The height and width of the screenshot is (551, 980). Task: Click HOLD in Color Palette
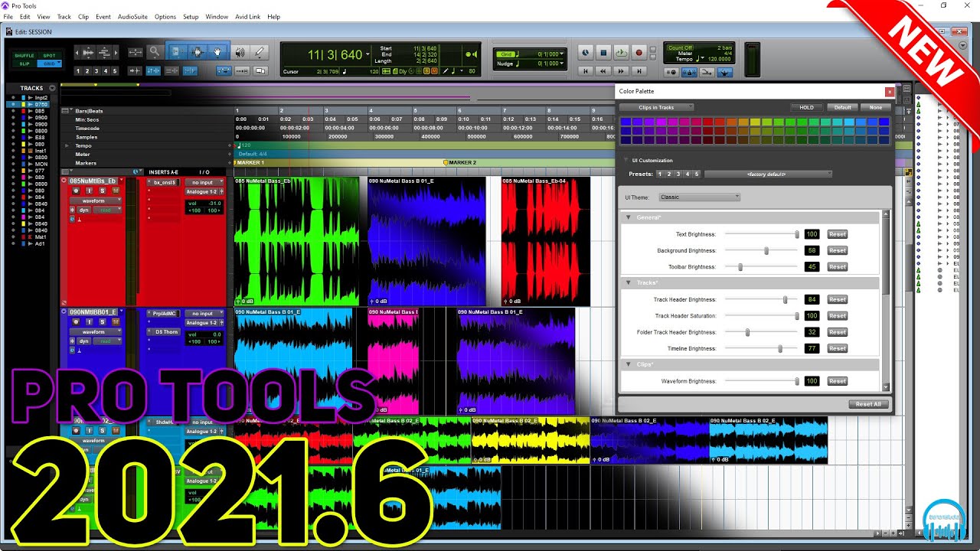(807, 107)
